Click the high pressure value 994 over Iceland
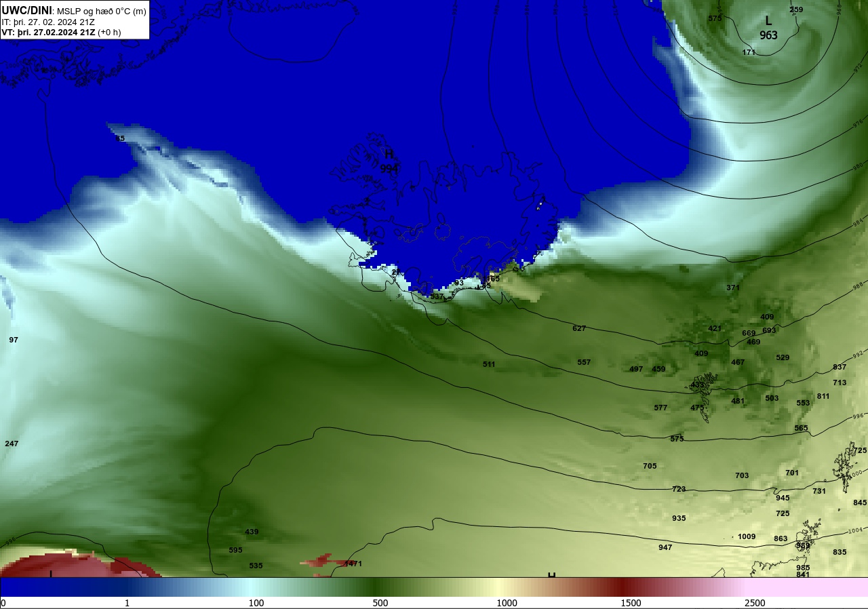The height and width of the screenshot is (609, 868). click(x=389, y=168)
